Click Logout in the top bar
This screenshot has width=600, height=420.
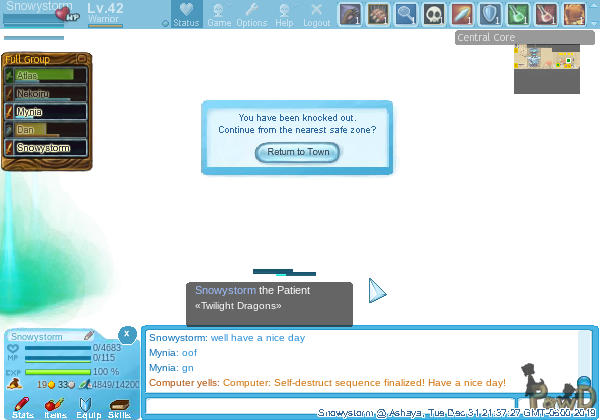pos(316,14)
